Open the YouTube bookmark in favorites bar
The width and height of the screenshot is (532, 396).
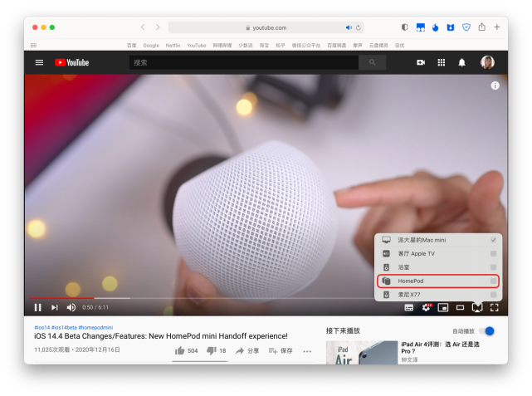point(197,45)
